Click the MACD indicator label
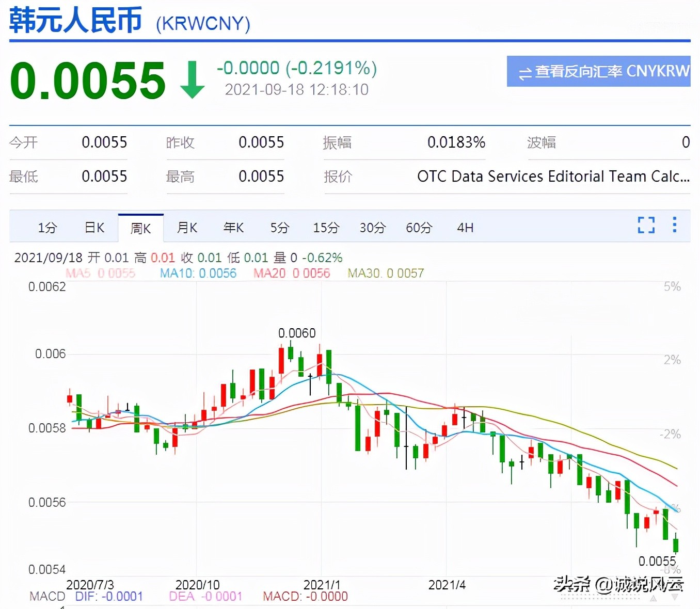 click(x=47, y=596)
